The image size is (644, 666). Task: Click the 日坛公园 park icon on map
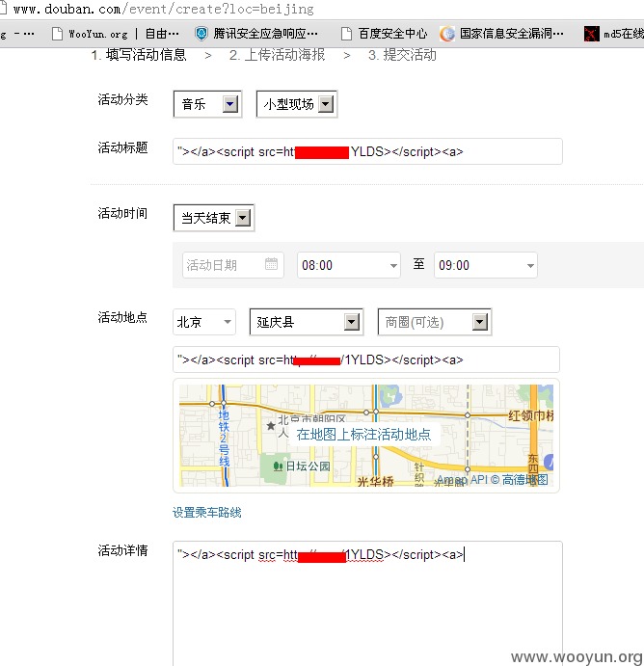279,466
